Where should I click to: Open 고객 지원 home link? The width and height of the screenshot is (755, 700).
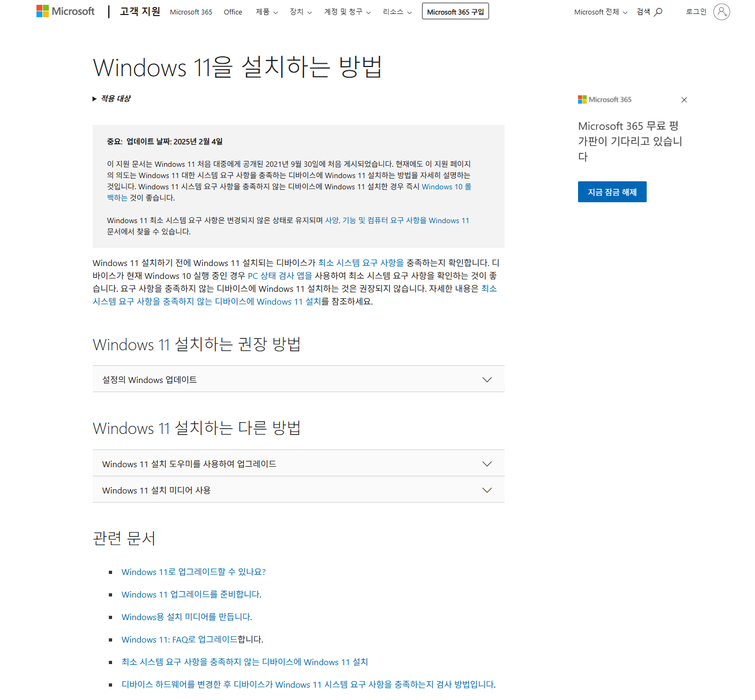click(140, 11)
